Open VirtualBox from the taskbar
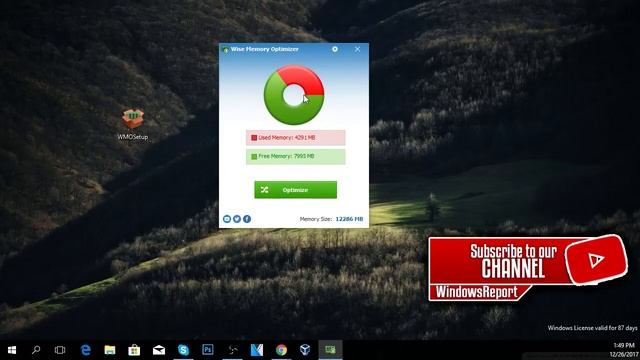This screenshot has height=360, width=640. [x=305, y=350]
